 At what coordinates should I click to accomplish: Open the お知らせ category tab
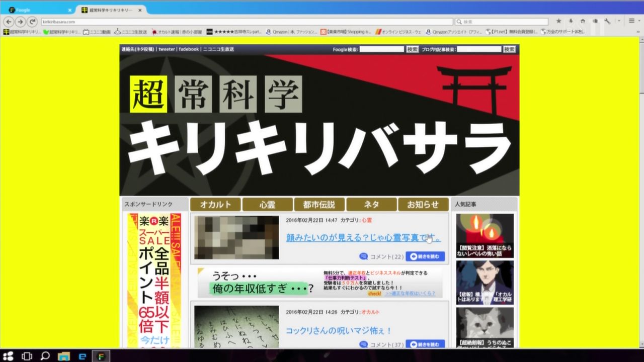point(423,205)
